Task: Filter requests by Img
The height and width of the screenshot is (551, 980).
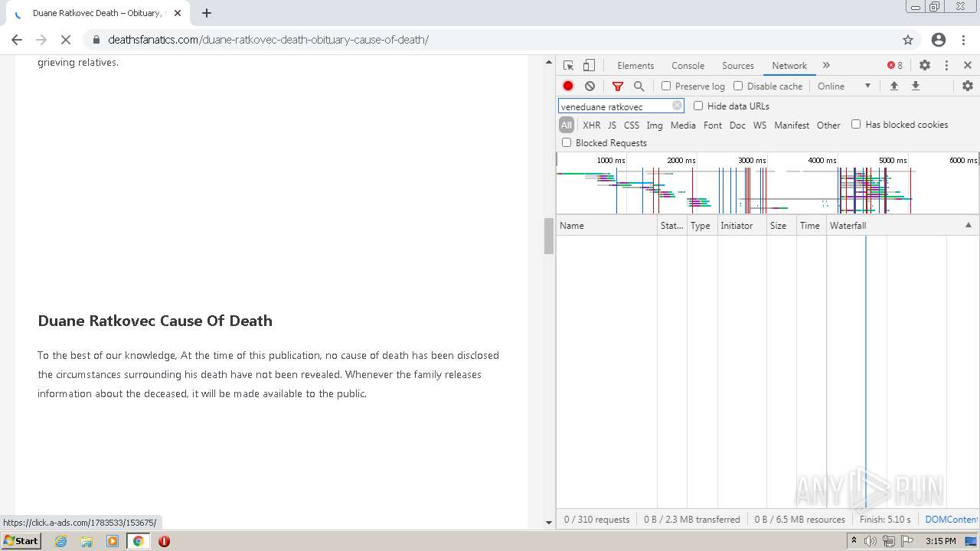Action: [x=655, y=125]
